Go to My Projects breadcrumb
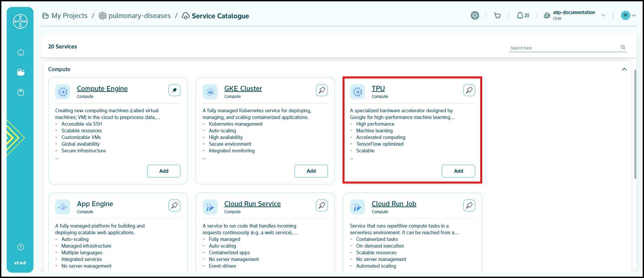Image resolution: width=644 pixels, height=278 pixels. tap(69, 16)
